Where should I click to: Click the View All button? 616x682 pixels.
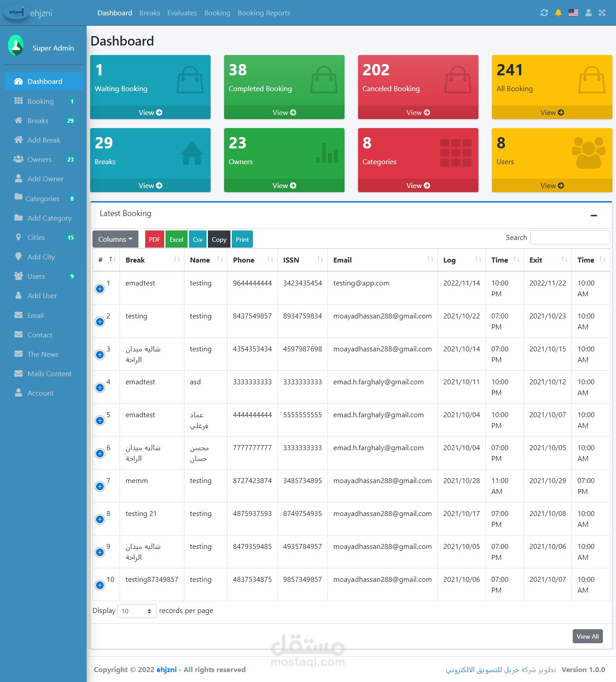(588, 636)
